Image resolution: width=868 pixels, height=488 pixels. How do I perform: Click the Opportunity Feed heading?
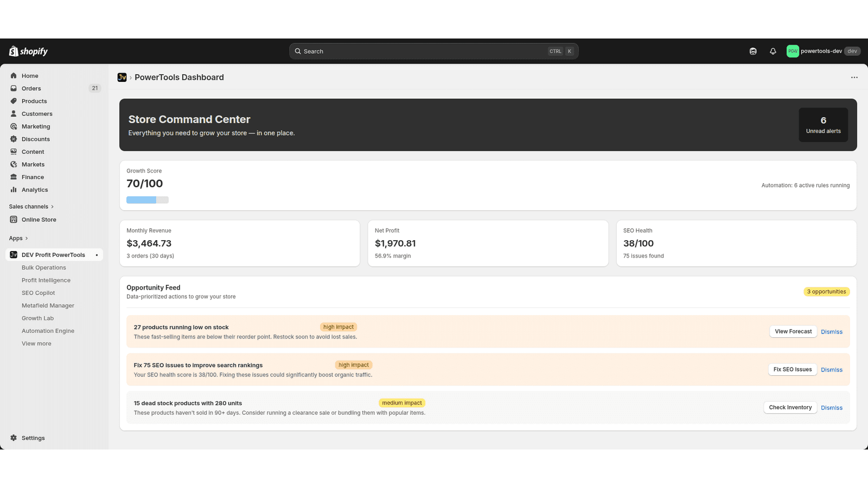coord(154,288)
